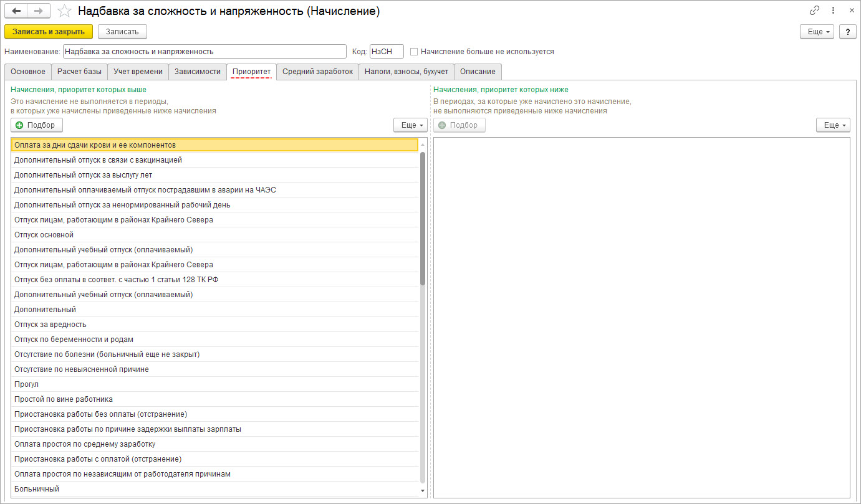
Task: Select 'Приостановка работы без оплаты (отстранение)'
Action: point(214,414)
